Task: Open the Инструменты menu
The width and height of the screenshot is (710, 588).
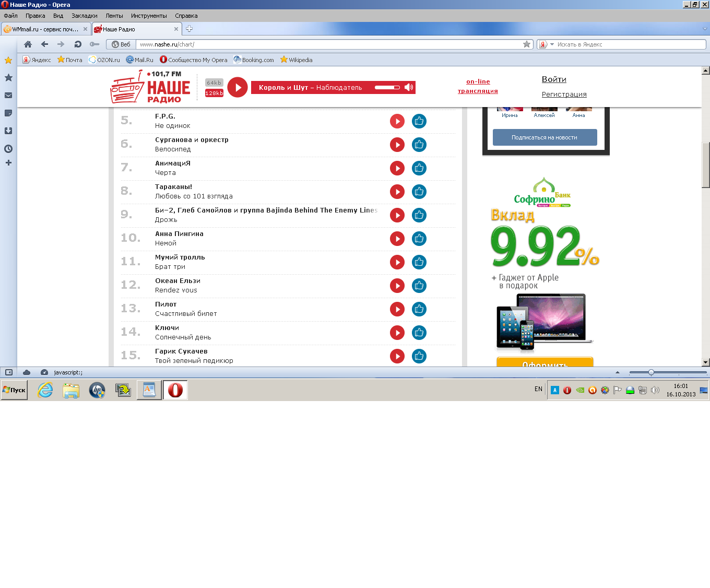Action: (149, 16)
